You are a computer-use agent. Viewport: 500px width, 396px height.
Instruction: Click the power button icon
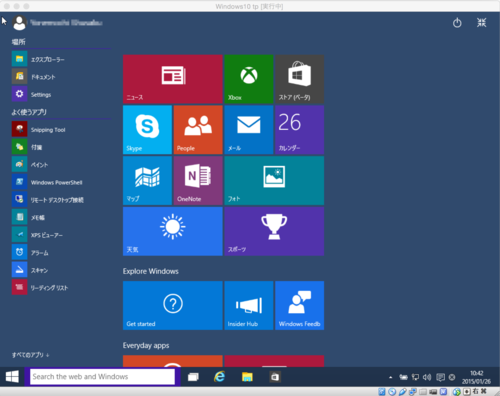click(x=457, y=23)
